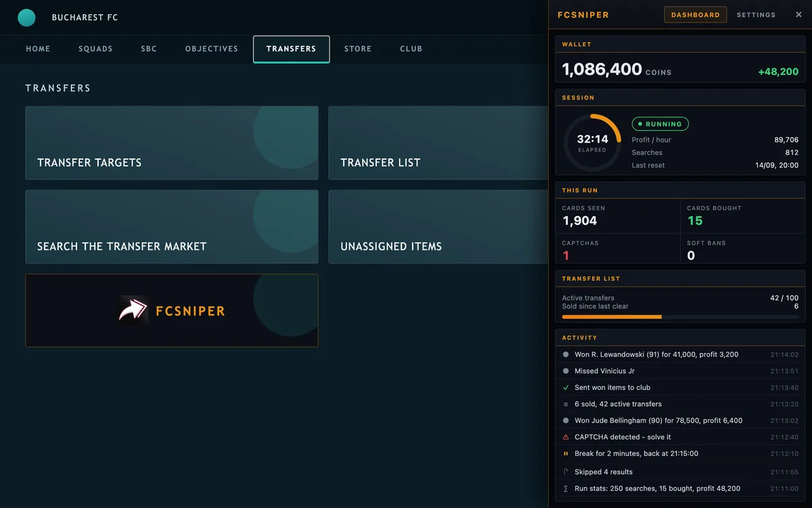Click the red warning triangle beside CAPTCHA detected
The image size is (812, 508).
566,437
